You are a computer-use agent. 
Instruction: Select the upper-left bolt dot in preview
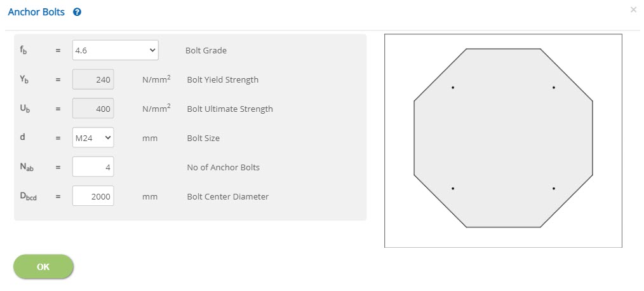point(453,88)
